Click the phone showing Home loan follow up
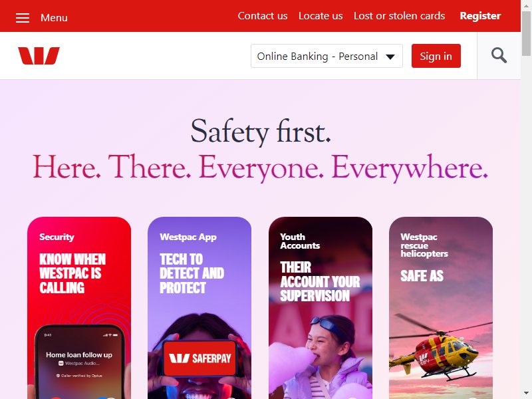This screenshot has width=532, height=399. tap(79, 362)
